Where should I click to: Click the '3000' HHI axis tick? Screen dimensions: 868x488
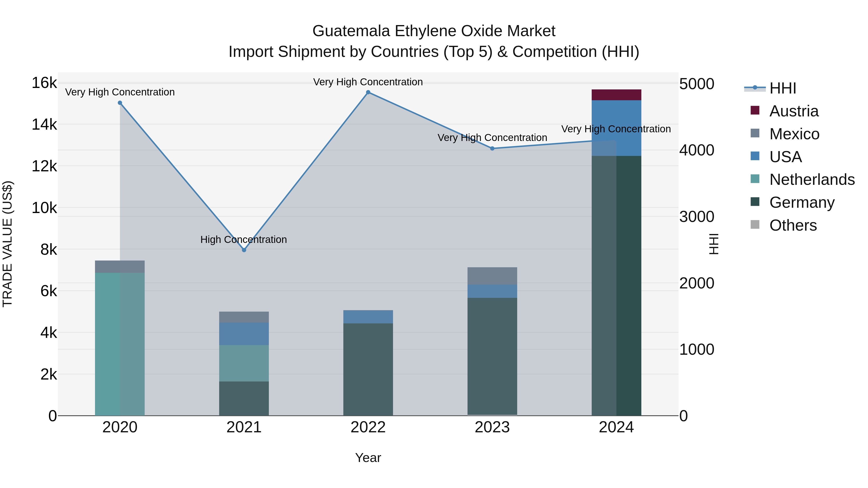coord(697,217)
